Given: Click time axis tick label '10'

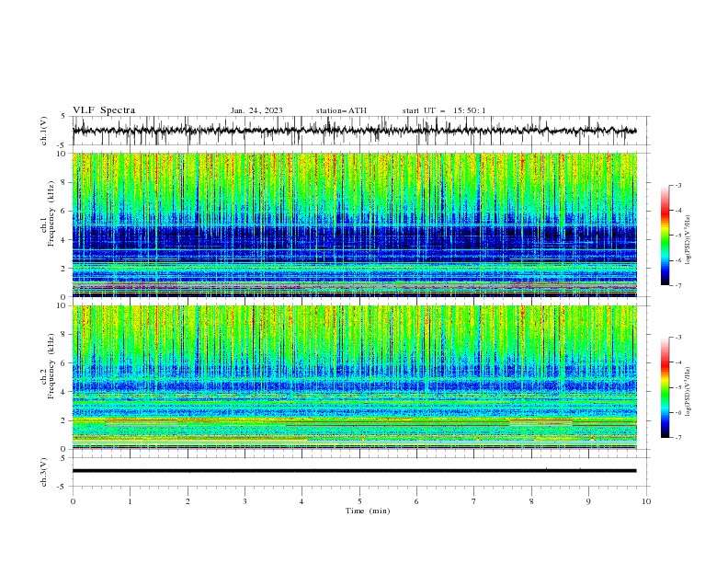Looking at the screenshot, I should coord(646,501).
